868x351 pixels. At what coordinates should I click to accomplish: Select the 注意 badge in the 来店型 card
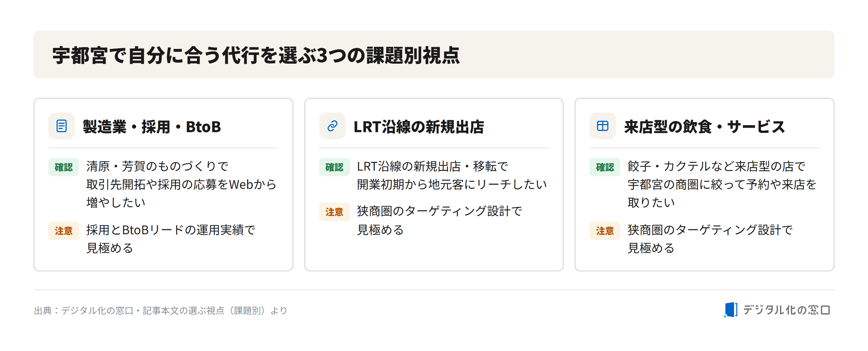[x=605, y=231]
